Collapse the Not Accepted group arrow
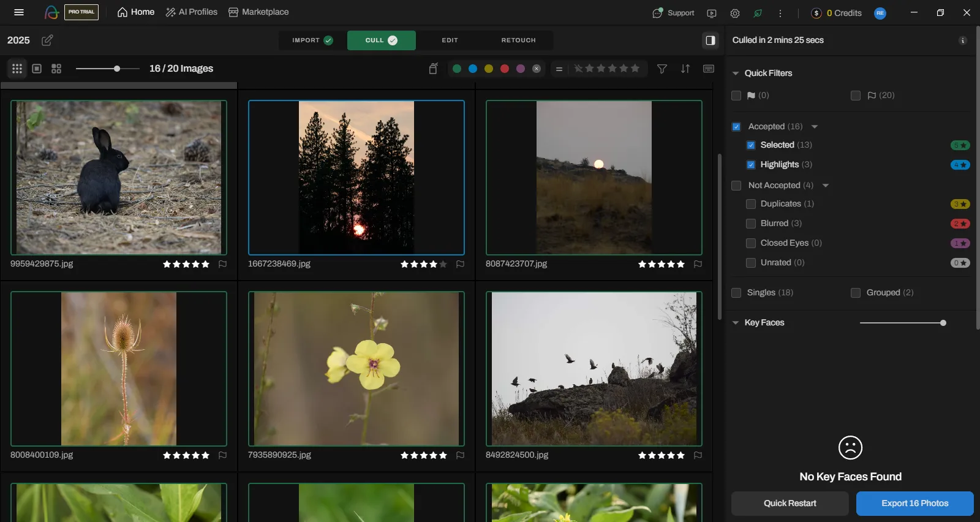 point(826,186)
